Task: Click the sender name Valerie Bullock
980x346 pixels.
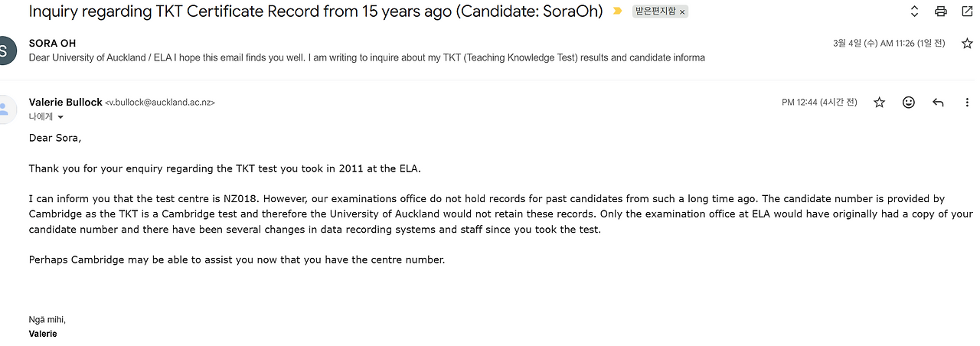Action: click(x=65, y=102)
